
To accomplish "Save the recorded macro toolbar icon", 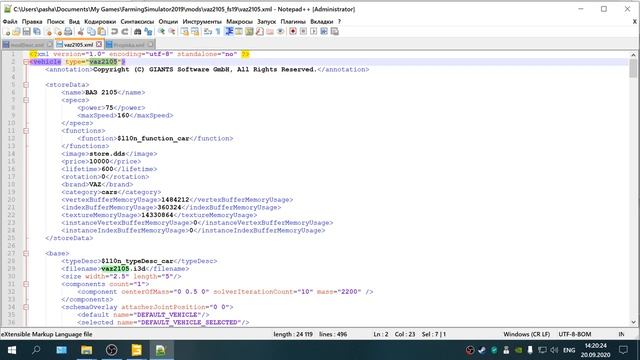I will tap(335, 31).
